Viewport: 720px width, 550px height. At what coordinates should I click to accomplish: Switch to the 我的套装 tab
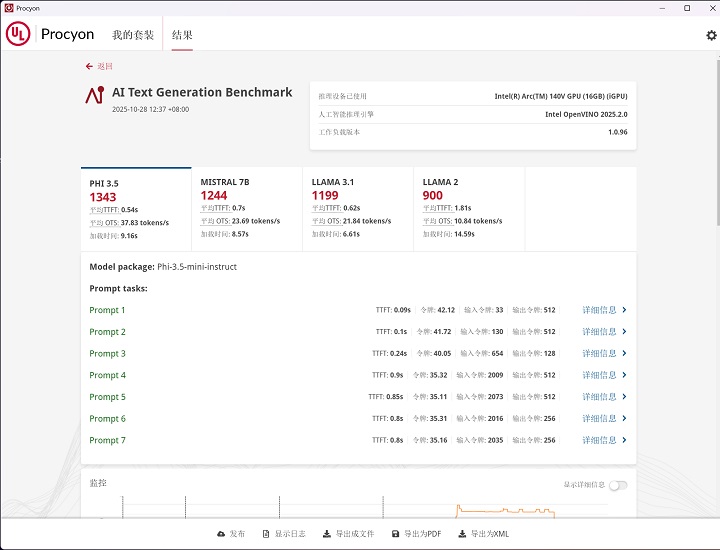point(133,35)
